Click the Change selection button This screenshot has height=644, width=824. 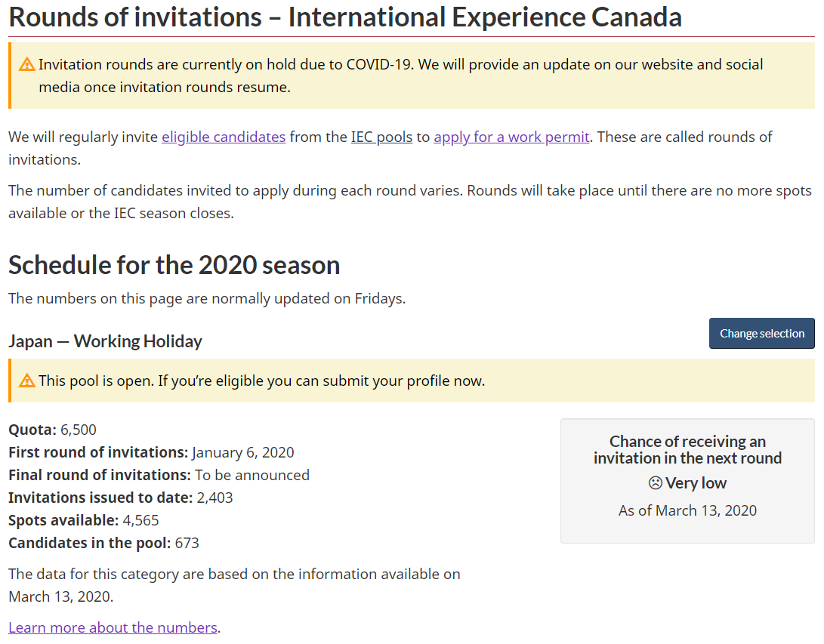click(x=761, y=334)
